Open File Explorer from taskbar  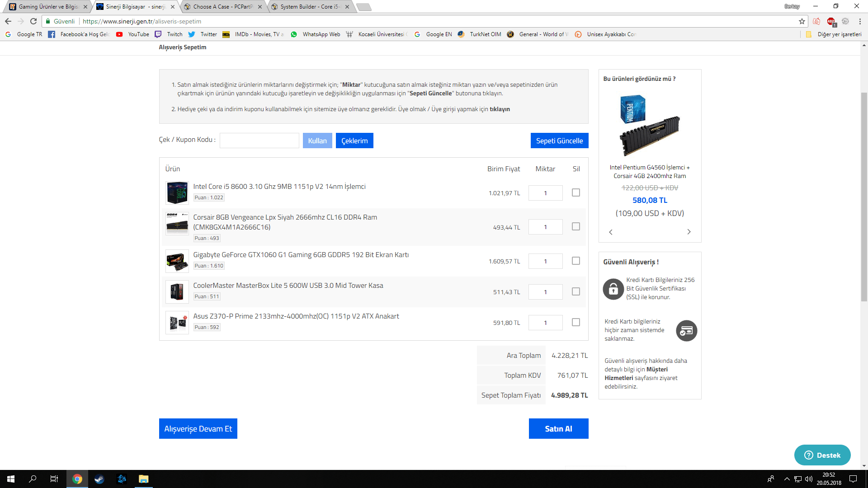143,479
